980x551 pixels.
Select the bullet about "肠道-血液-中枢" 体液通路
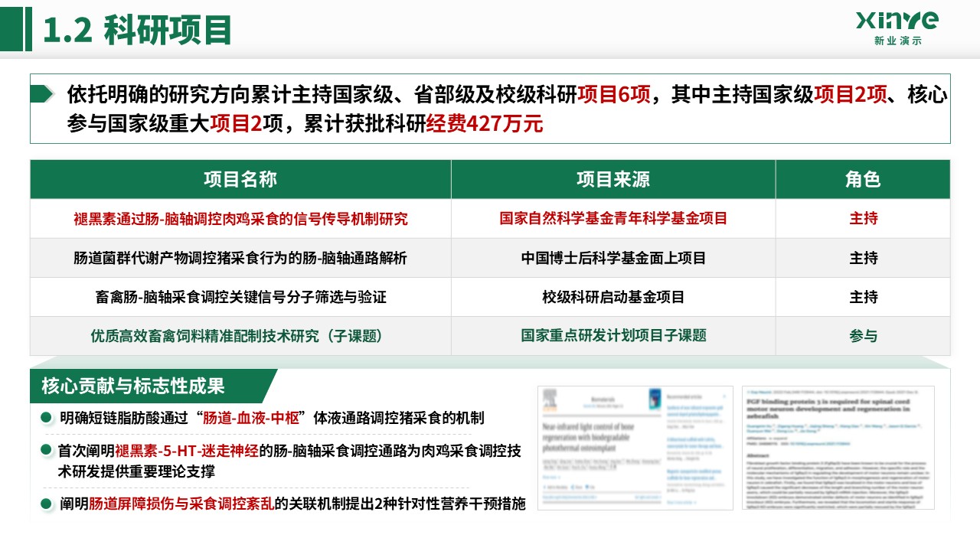(272, 418)
